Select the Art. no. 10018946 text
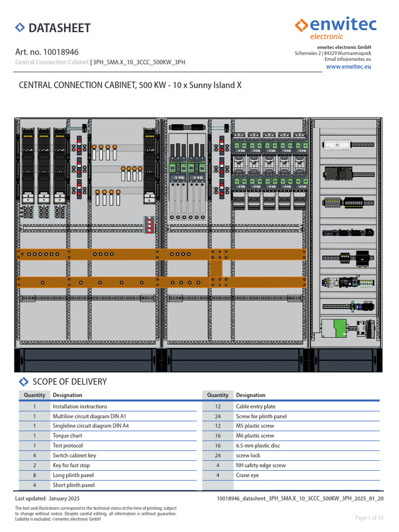Screen dimensions: 399x532 [x=47, y=52]
